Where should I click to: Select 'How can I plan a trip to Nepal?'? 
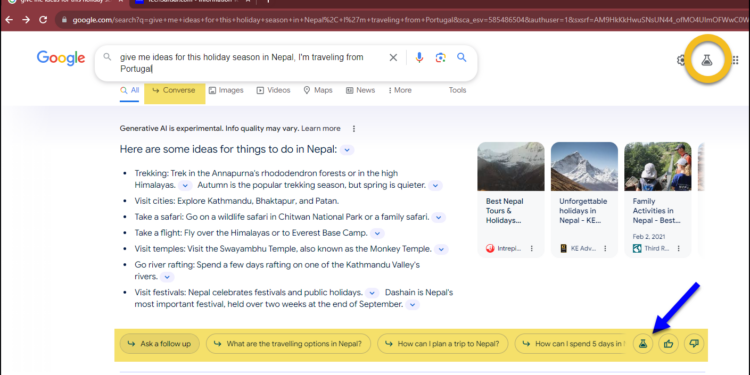click(442, 343)
